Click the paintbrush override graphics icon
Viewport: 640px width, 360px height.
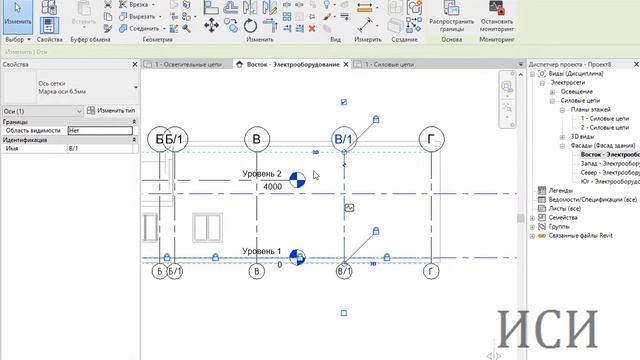(x=327, y=17)
